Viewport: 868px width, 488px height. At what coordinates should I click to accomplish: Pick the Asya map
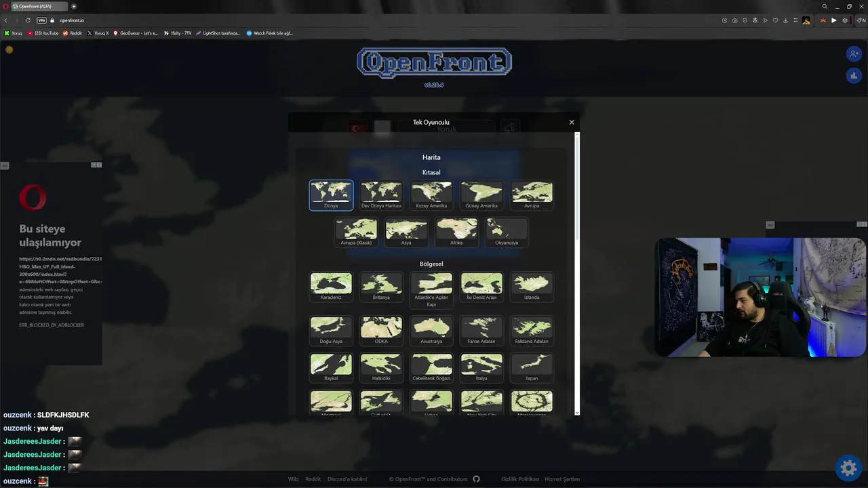tap(406, 232)
